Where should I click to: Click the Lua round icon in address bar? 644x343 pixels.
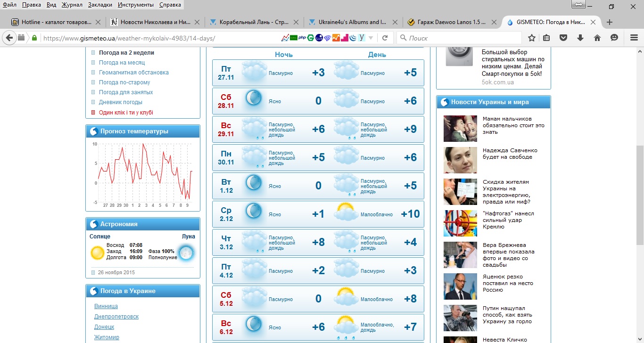(319, 38)
